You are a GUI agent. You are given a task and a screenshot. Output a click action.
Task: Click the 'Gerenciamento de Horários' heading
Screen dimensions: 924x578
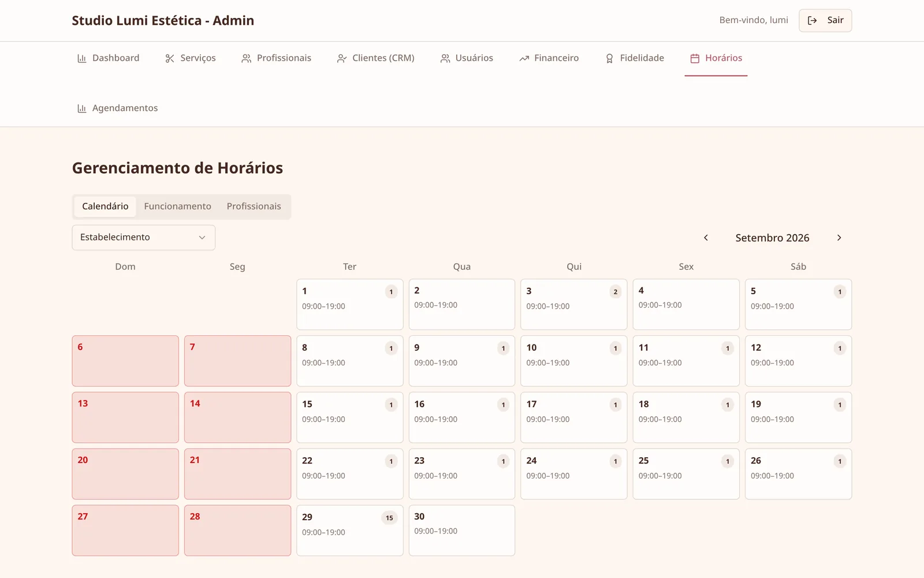tap(177, 168)
